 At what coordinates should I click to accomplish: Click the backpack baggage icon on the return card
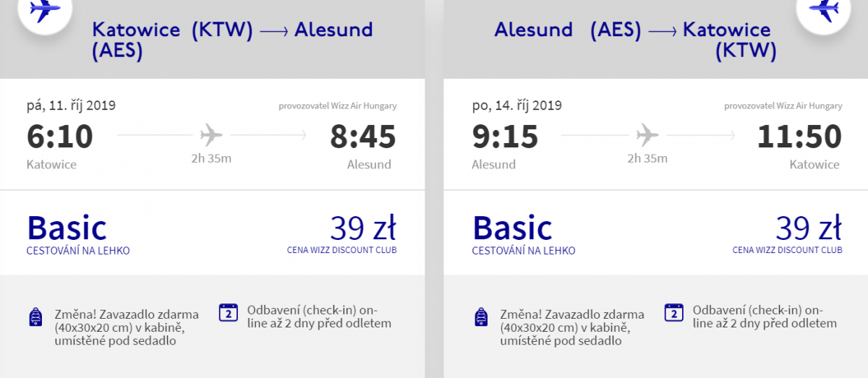[481, 317]
